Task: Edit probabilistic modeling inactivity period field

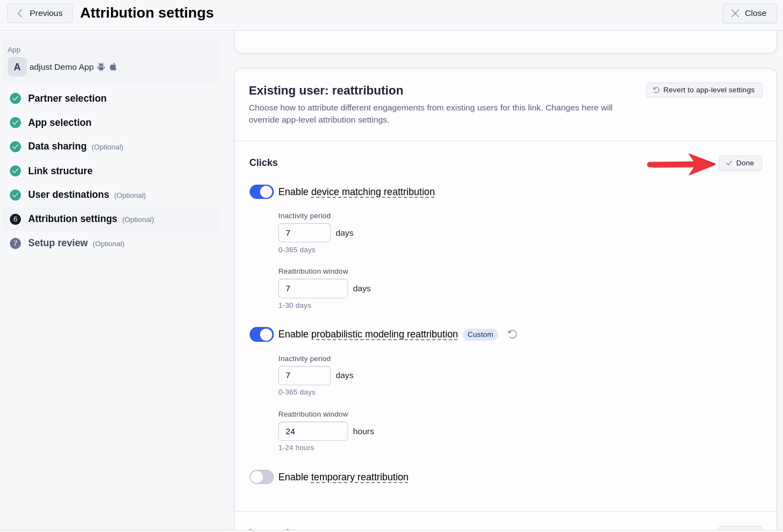Action: [305, 375]
